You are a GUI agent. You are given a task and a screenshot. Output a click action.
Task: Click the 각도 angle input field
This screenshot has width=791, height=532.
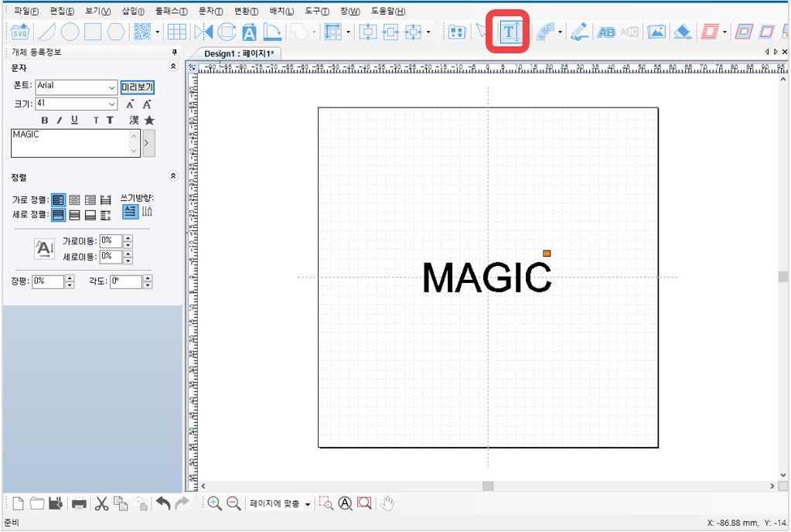[126, 281]
